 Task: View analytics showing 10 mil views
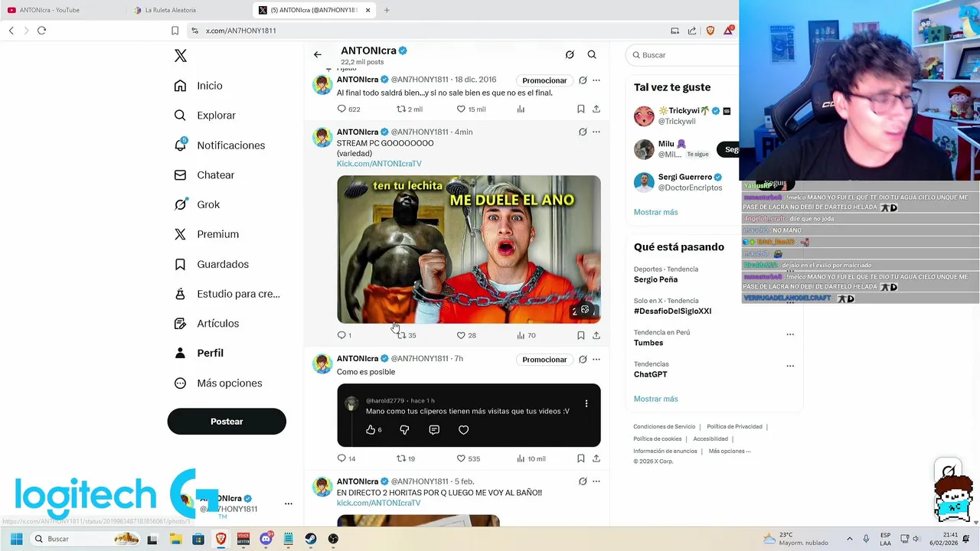(531, 459)
